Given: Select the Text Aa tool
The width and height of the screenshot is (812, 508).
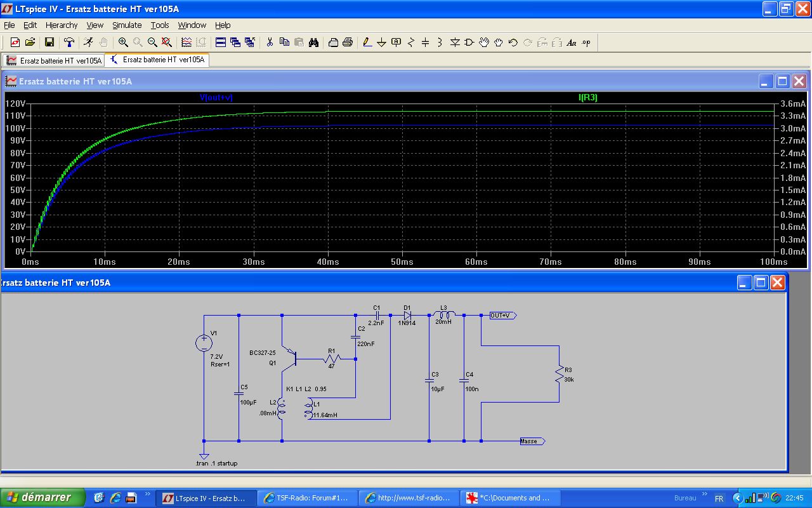Looking at the screenshot, I should coord(572,43).
